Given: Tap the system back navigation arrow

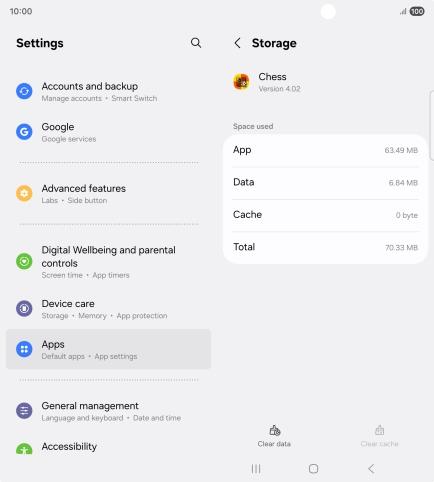Looking at the screenshot, I should tap(371, 469).
